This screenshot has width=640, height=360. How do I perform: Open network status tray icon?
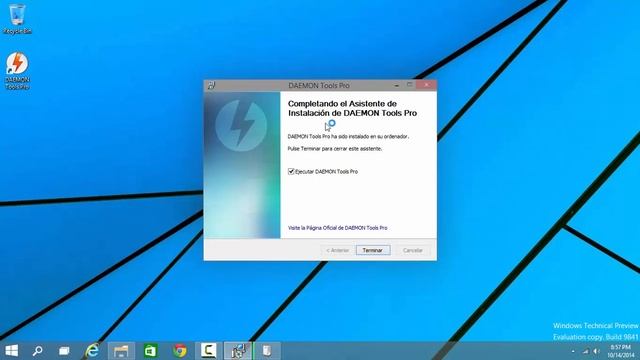click(586, 351)
